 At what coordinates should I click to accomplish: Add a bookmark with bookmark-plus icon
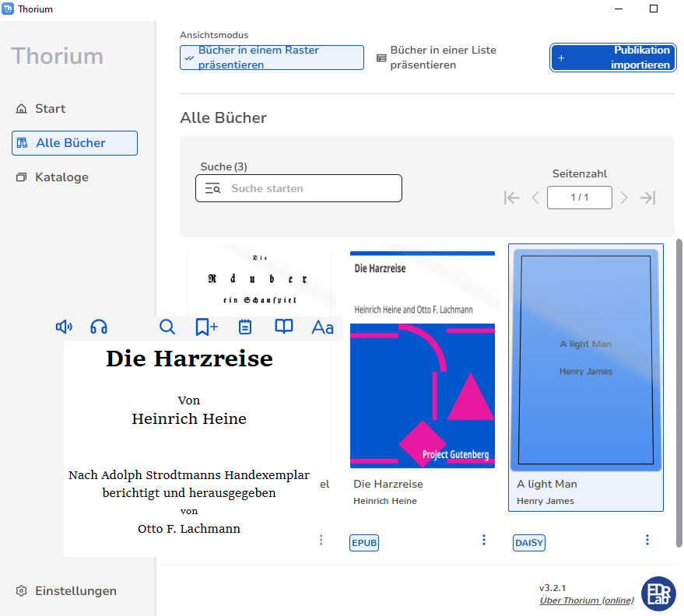206,327
